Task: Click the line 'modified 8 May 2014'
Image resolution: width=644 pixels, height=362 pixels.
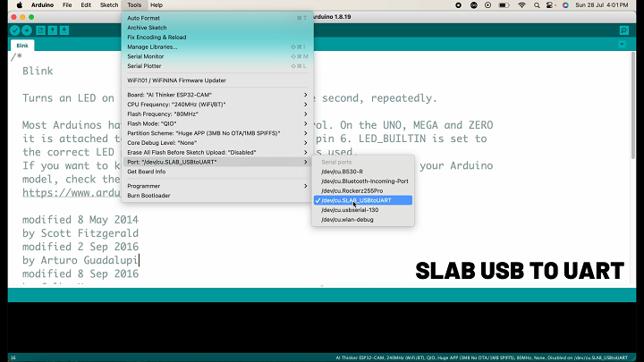Action: pyautogui.click(x=80, y=220)
